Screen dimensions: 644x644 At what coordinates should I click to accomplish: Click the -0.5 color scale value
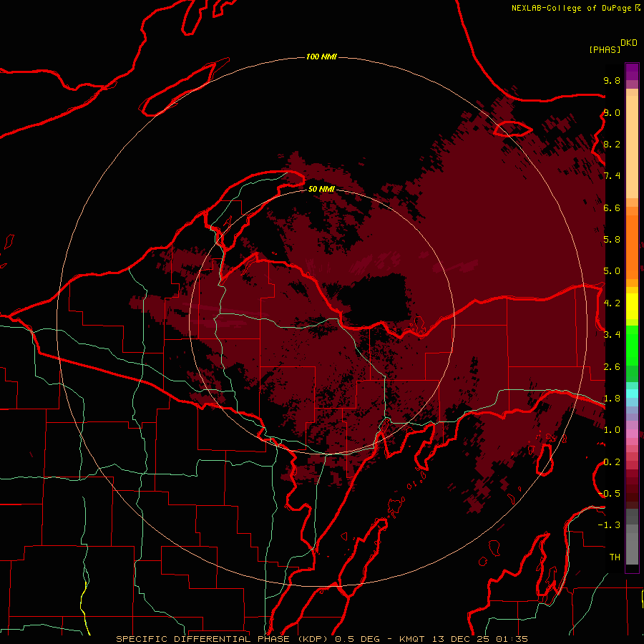click(610, 493)
